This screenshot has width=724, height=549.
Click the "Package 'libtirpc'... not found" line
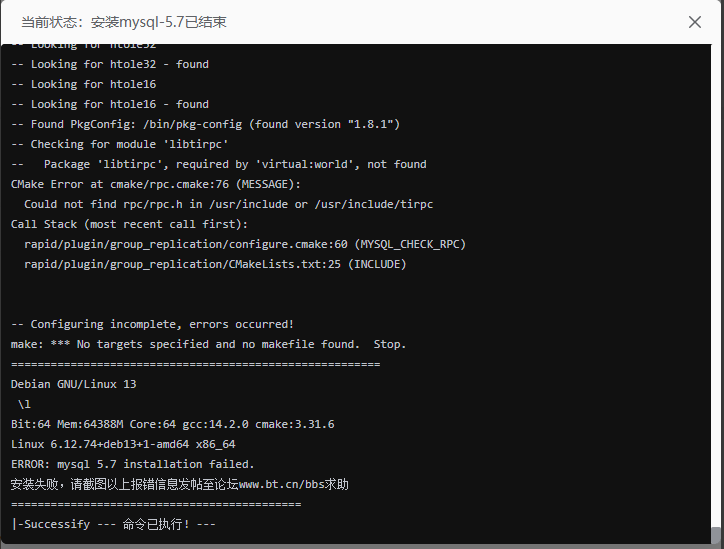click(x=218, y=164)
